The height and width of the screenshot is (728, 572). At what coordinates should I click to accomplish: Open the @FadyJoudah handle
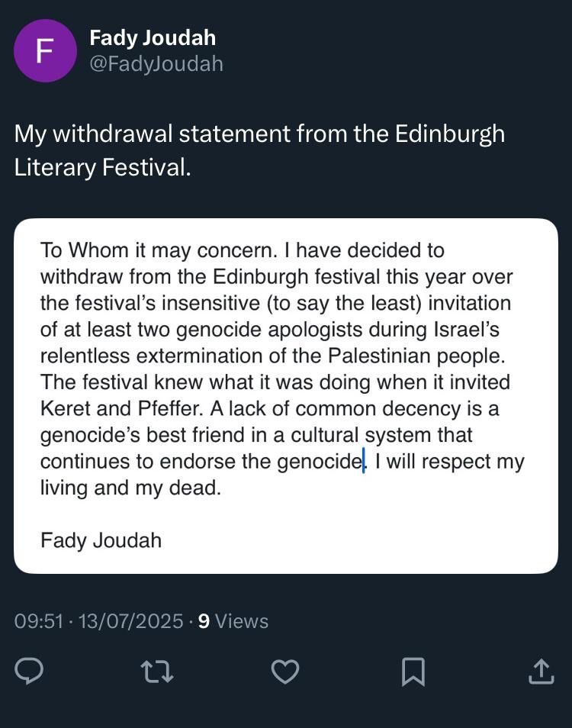[x=155, y=63]
